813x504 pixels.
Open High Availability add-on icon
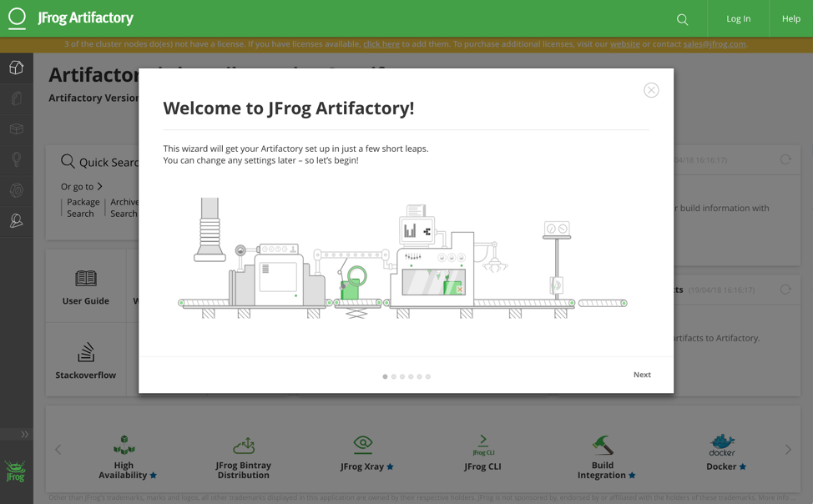124,445
